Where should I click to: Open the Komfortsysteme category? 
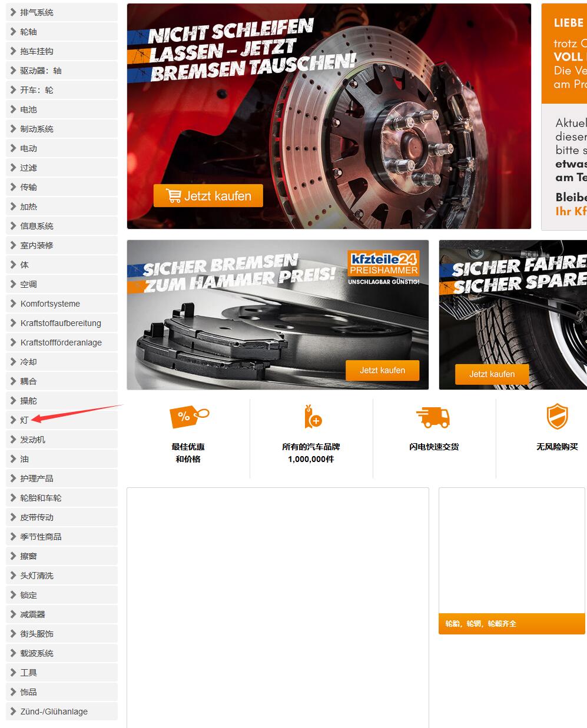tap(61, 304)
